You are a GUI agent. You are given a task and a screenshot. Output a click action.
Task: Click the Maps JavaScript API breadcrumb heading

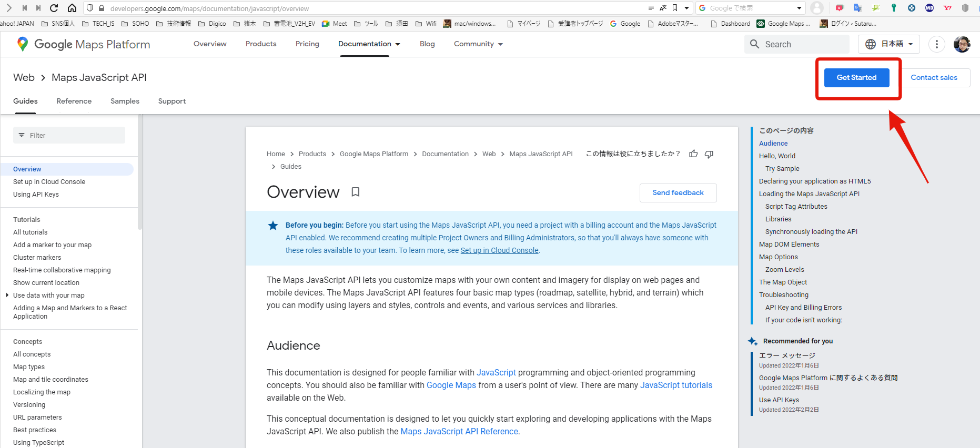pos(99,77)
